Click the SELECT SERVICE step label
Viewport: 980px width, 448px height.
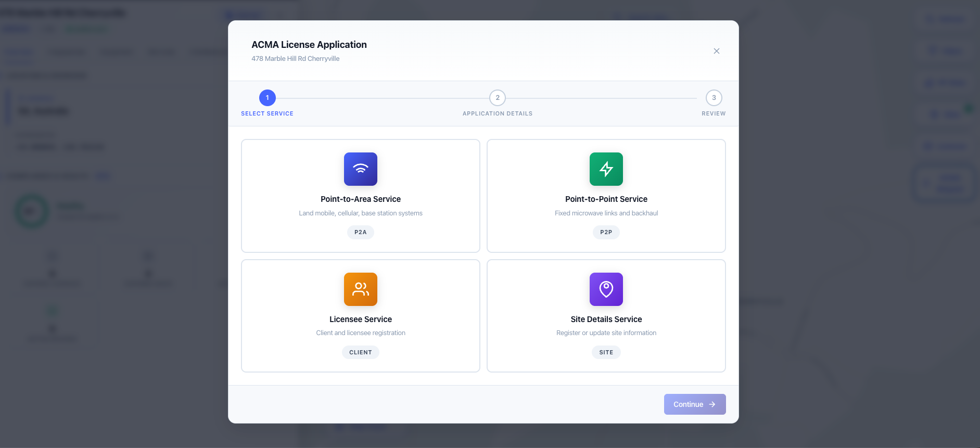click(x=268, y=113)
